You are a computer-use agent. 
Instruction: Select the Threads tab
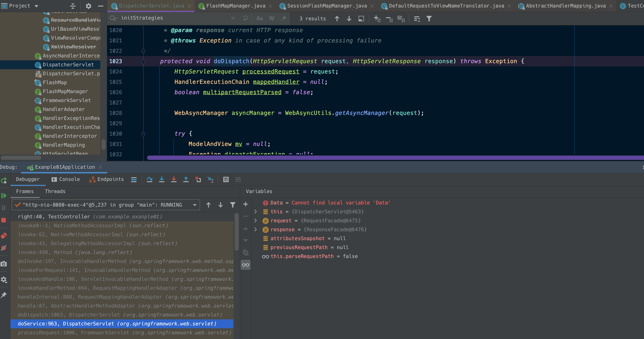pyautogui.click(x=55, y=191)
